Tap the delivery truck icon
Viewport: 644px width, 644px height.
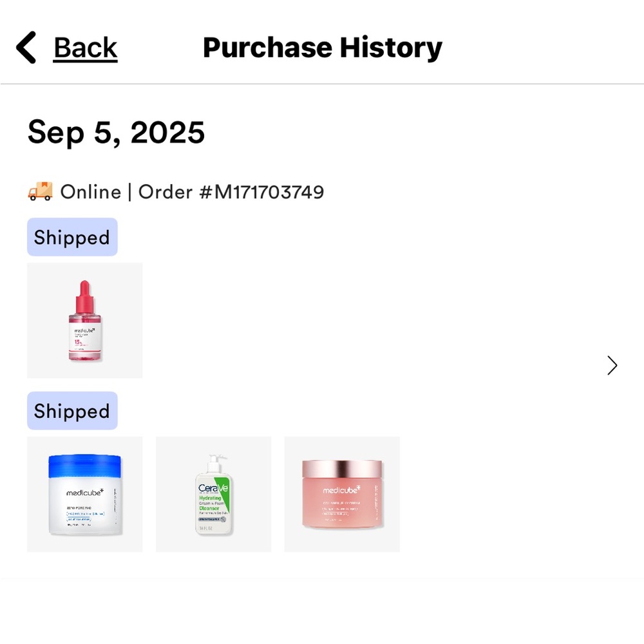[40, 191]
